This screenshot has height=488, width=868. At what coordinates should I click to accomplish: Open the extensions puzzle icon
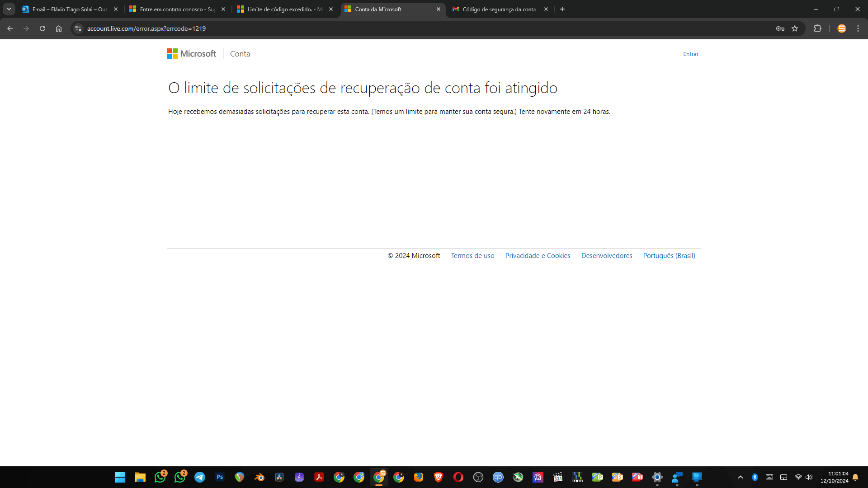tap(817, 28)
